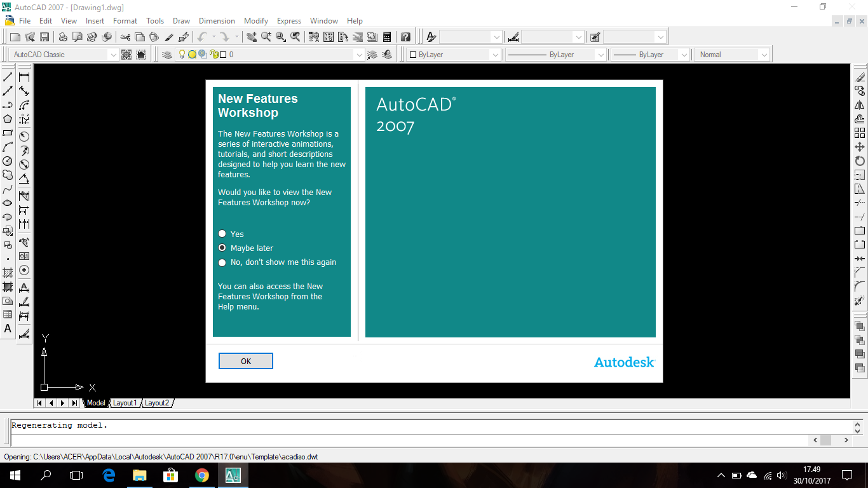This screenshot has width=868, height=488.
Task: Open the Express menu
Action: click(289, 21)
